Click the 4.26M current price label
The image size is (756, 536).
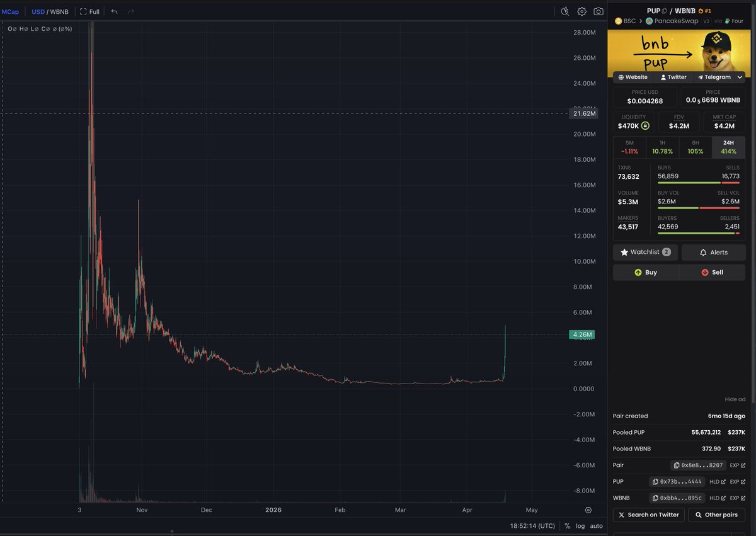tap(581, 334)
